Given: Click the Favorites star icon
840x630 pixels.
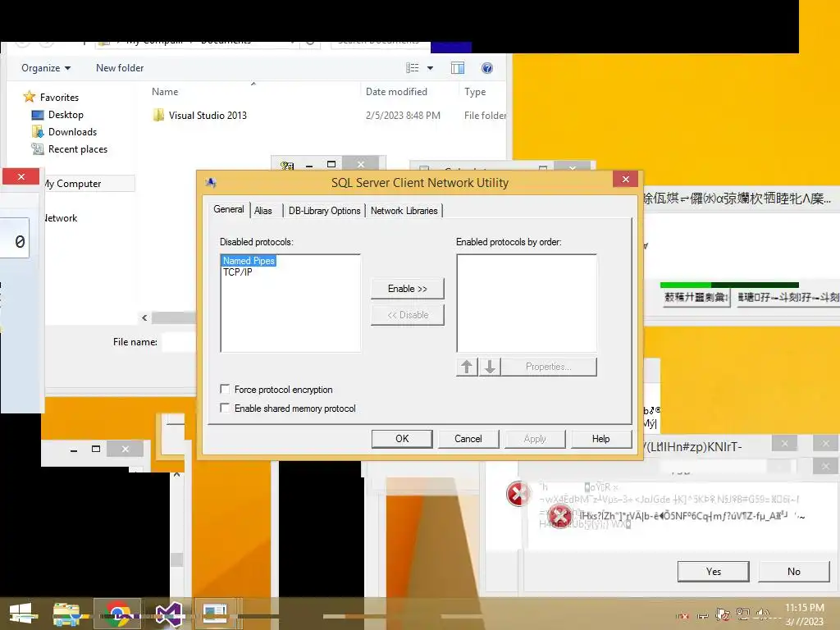Looking at the screenshot, I should tap(29, 97).
